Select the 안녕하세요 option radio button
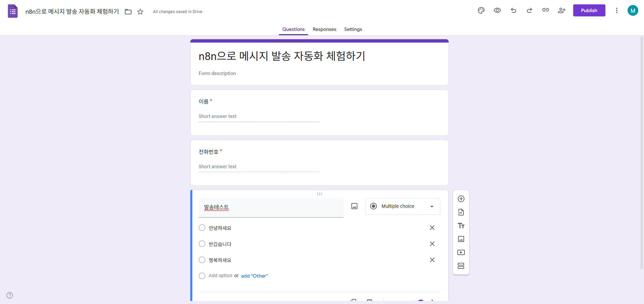644x304 pixels. pyautogui.click(x=202, y=228)
